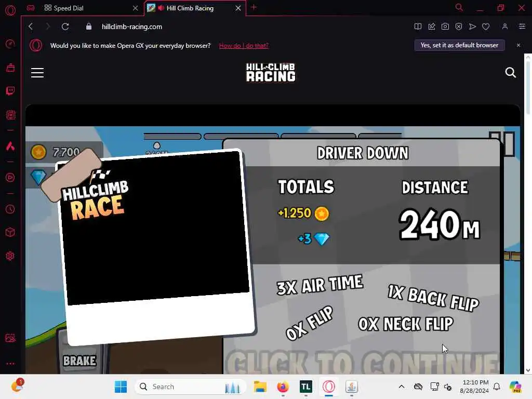Image resolution: width=532 pixels, height=399 pixels.
Task: Open the edit/pencil icon in address bar
Action: [x=432, y=26]
